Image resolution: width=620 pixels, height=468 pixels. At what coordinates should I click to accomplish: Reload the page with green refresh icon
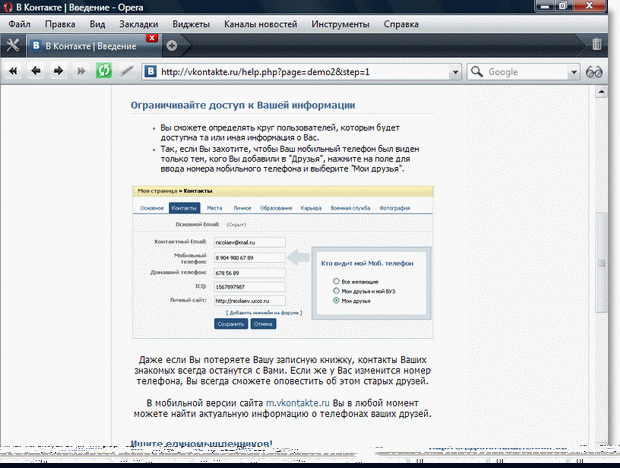[104, 71]
